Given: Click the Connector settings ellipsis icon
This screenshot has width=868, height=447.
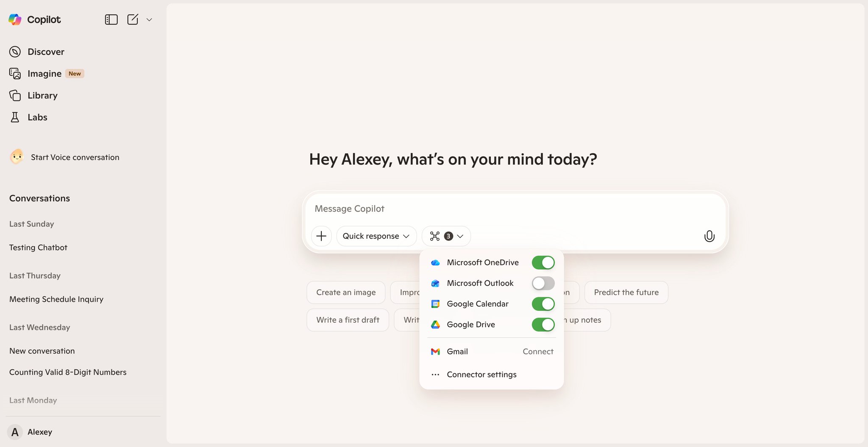Looking at the screenshot, I should click(x=435, y=374).
